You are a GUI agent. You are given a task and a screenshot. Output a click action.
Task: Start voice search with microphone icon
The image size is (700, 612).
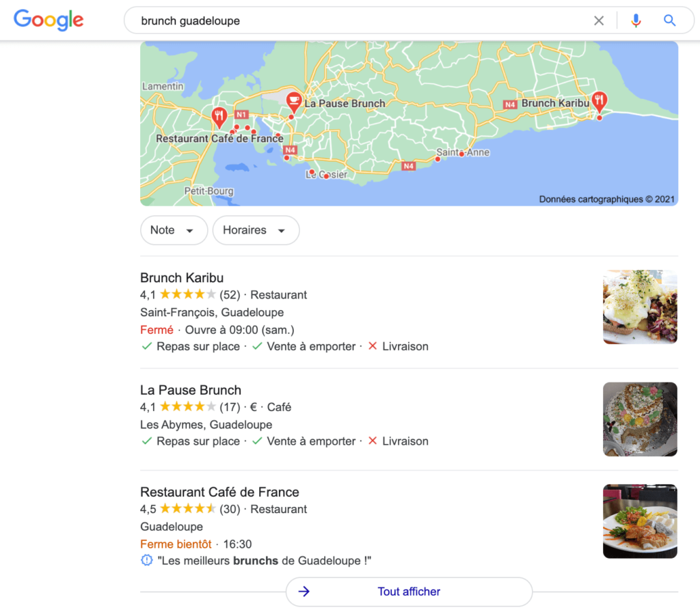[x=636, y=20]
